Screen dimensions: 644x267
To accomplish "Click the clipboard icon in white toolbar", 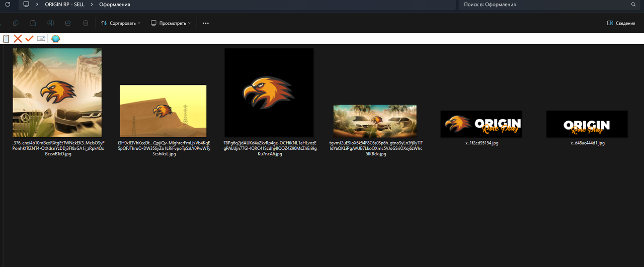I will click(6, 39).
